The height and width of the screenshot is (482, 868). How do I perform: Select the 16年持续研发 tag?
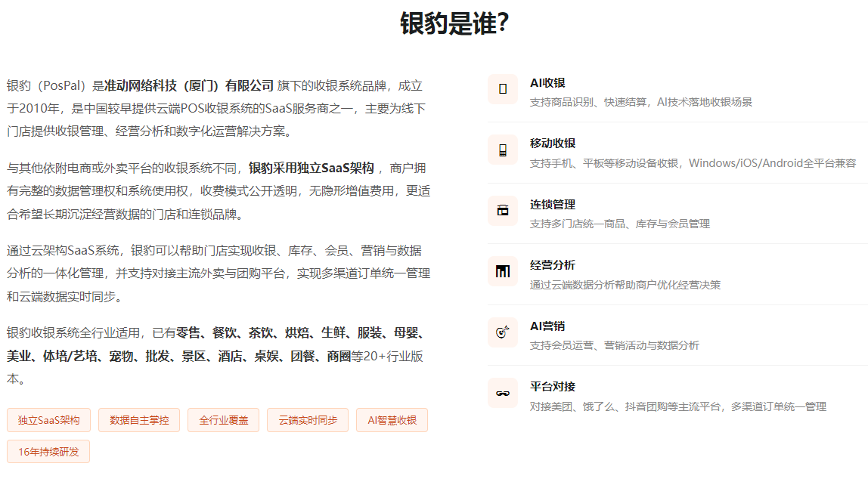click(x=48, y=452)
